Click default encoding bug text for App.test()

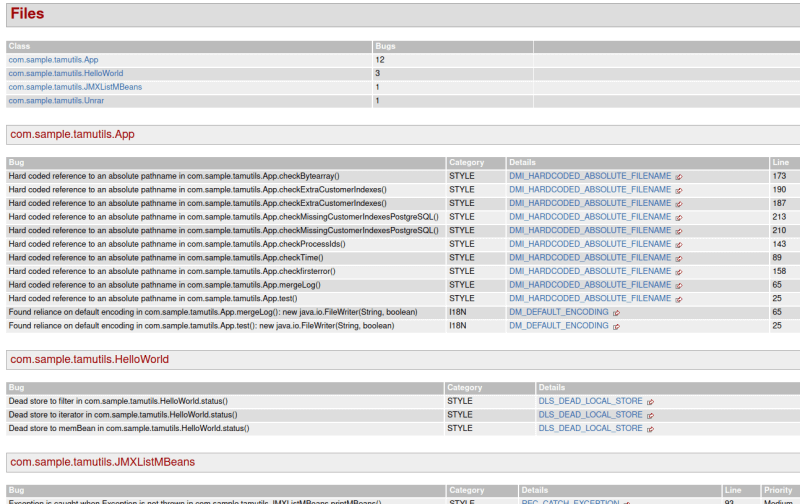[x=201, y=325]
